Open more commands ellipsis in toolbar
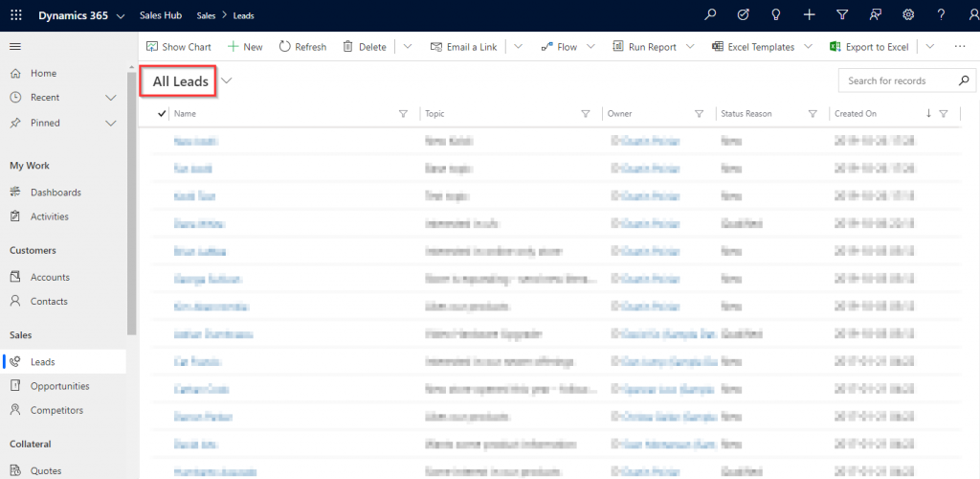The height and width of the screenshot is (479, 980). pyautogui.click(x=960, y=47)
